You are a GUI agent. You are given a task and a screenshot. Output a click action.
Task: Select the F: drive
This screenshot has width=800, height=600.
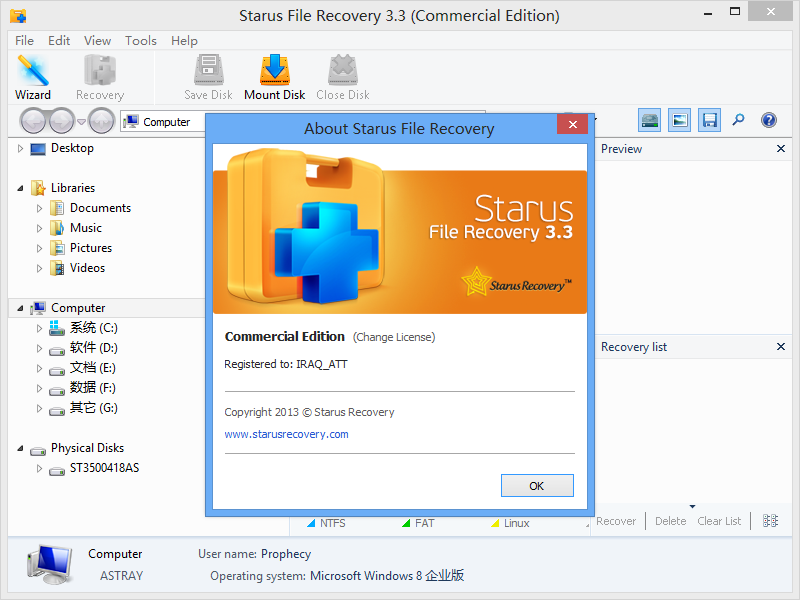(x=93, y=388)
